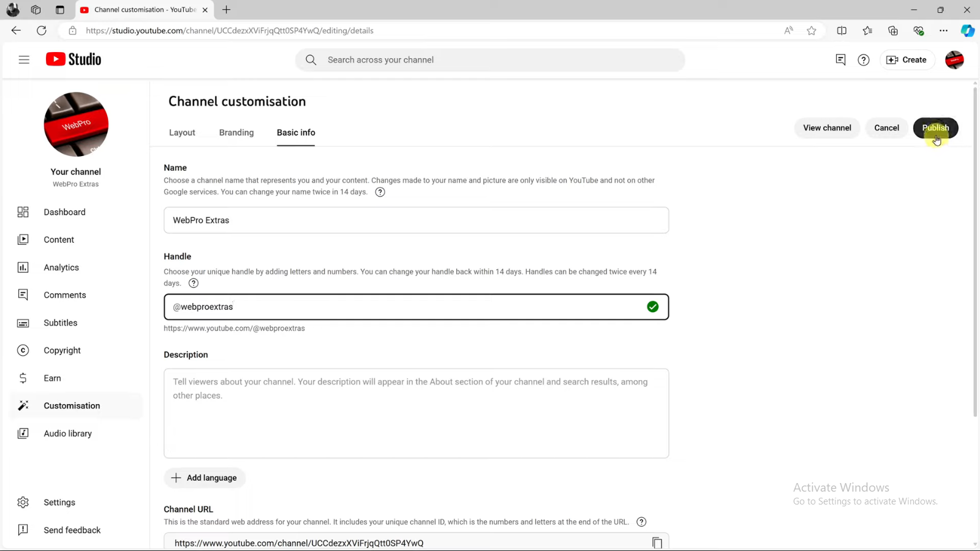Open the browser Collections icon
The height and width of the screenshot is (551, 980).
pyautogui.click(x=893, y=31)
